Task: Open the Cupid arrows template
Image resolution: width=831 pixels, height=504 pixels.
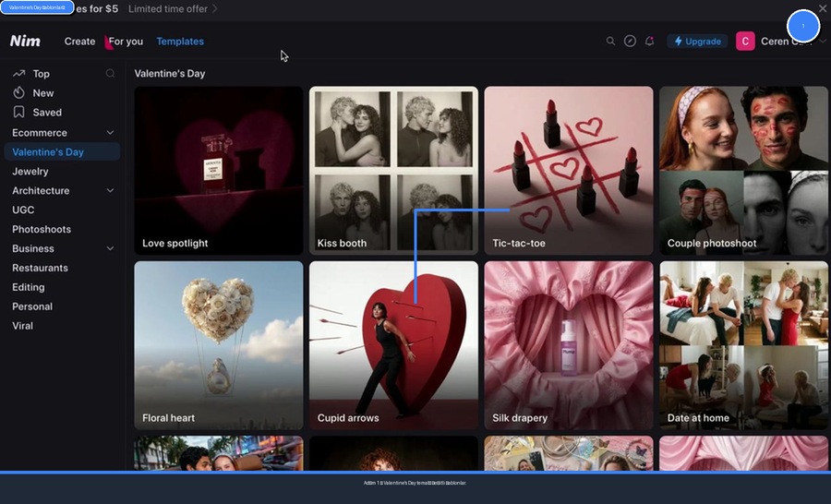Action: coord(393,345)
